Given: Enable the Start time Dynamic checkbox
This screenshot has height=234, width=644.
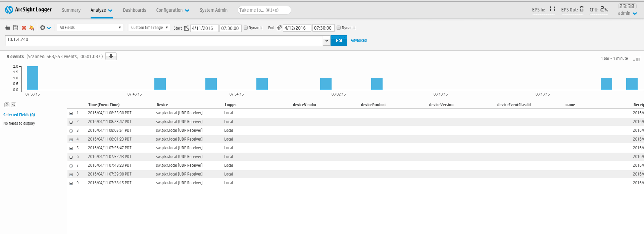Looking at the screenshot, I should (246, 28).
